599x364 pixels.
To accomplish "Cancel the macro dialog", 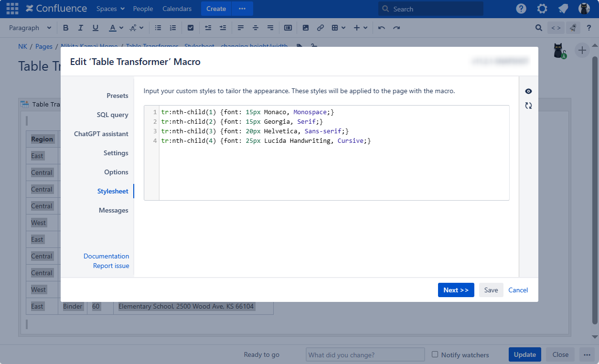I will click(518, 290).
